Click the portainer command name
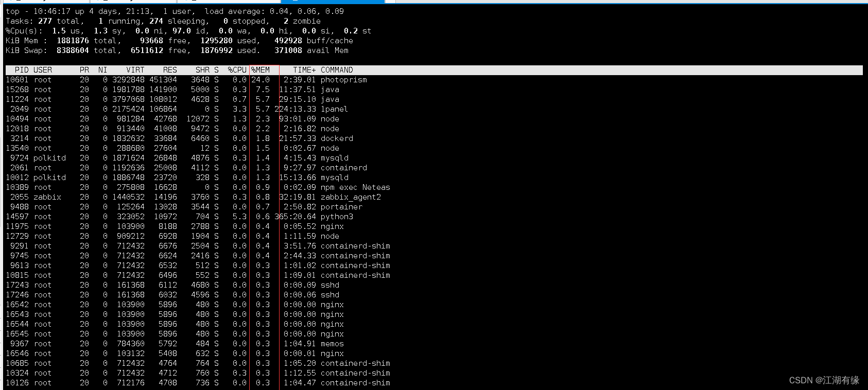868x390 pixels. [x=341, y=207]
